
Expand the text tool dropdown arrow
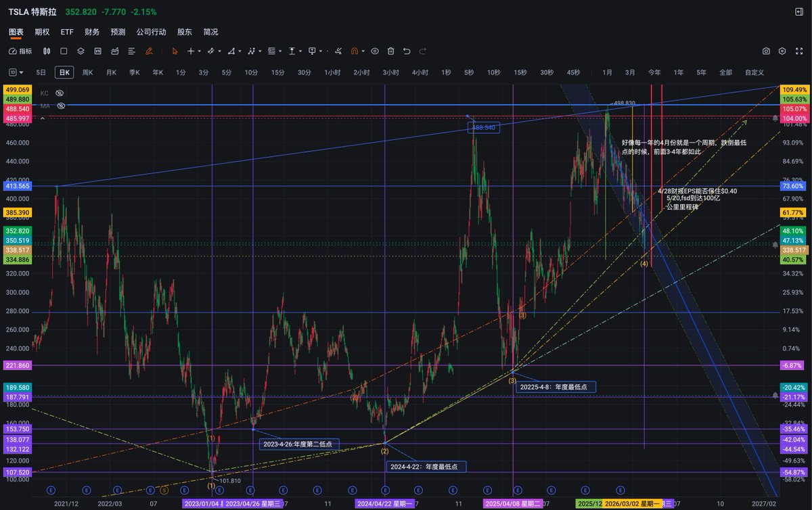(x=300, y=51)
